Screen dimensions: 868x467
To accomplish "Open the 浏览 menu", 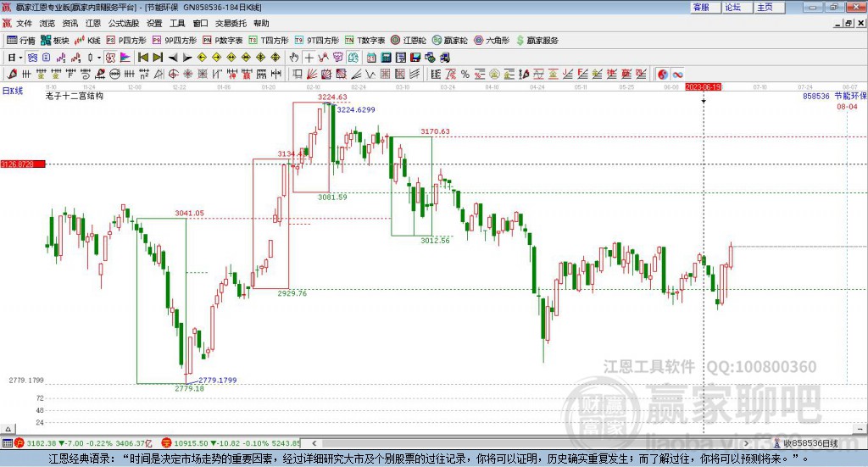I will click(47, 23).
